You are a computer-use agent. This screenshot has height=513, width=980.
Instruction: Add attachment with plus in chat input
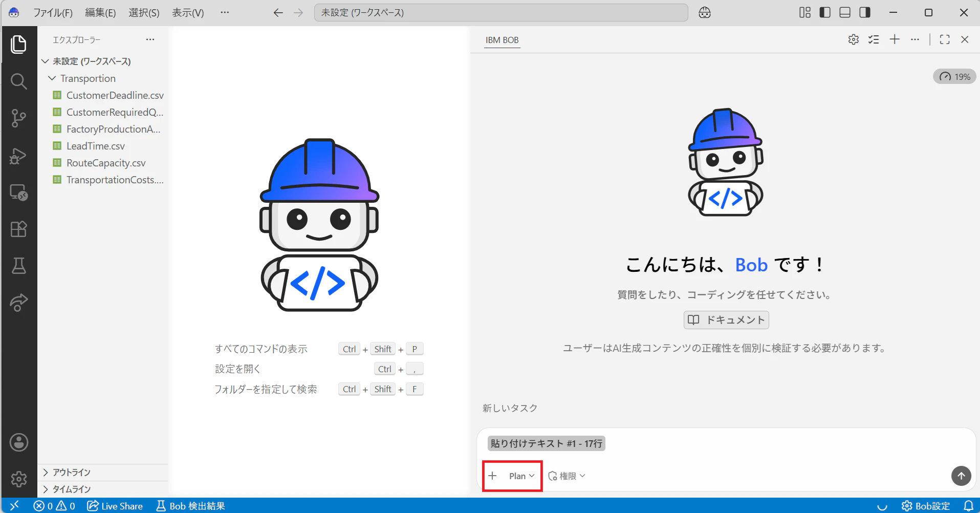pyautogui.click(x=492, y=476)
